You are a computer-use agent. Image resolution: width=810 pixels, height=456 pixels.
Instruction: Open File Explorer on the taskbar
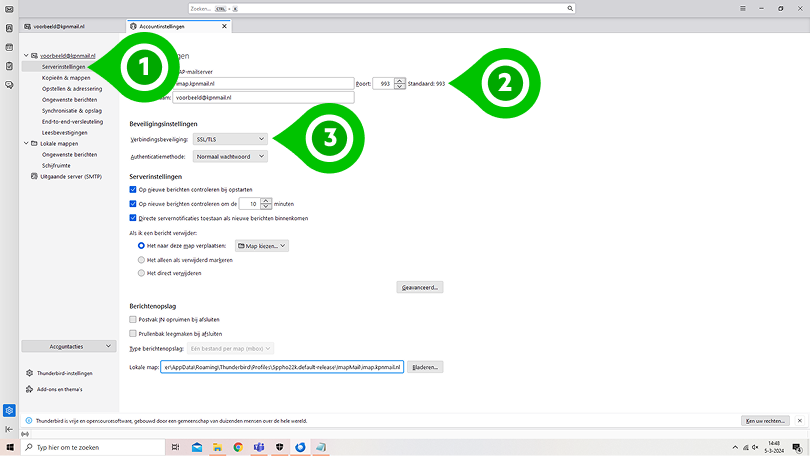click(x=217, y=447)
